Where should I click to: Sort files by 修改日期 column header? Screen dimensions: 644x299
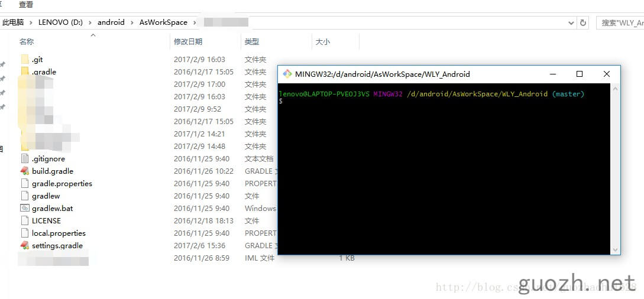pyautogui.click(x=188, y=42)
